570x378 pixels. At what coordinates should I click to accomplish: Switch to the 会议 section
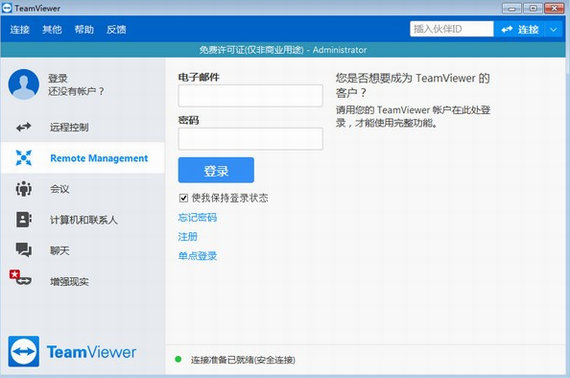point(83,189)
